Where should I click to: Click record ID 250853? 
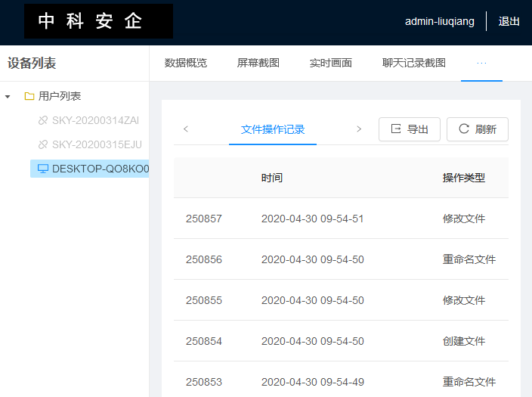point(203,382)
